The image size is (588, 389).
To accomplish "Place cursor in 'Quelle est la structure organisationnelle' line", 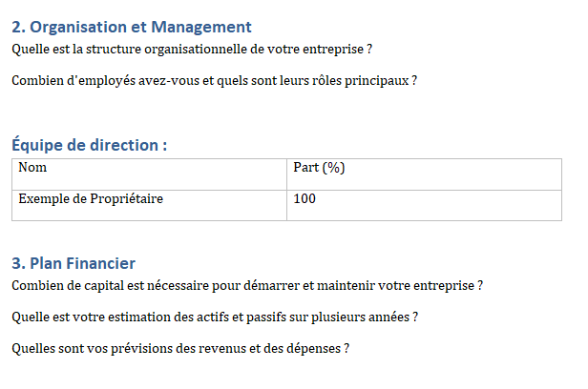I will point(192,50).
